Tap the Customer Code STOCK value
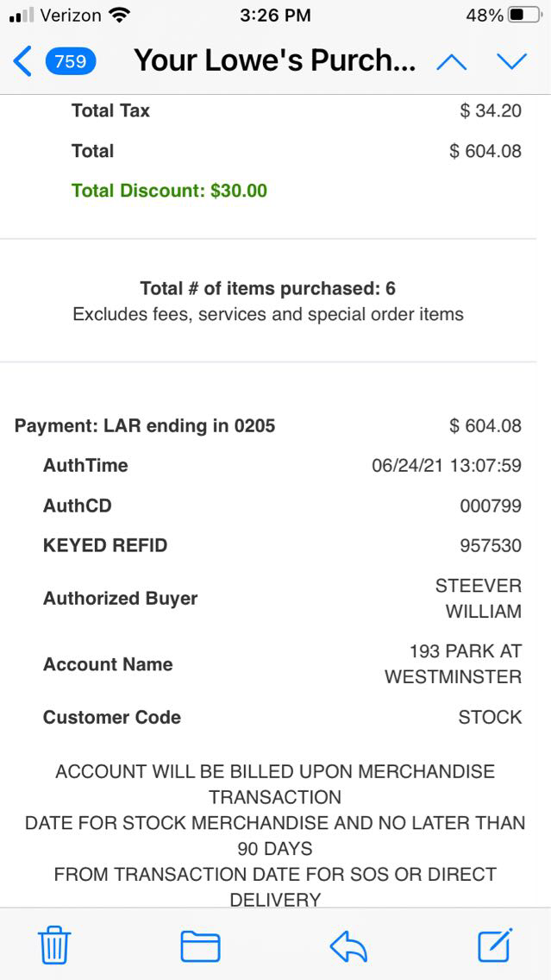The height and width of the screenshot is (980, 551). click(490, 717)
